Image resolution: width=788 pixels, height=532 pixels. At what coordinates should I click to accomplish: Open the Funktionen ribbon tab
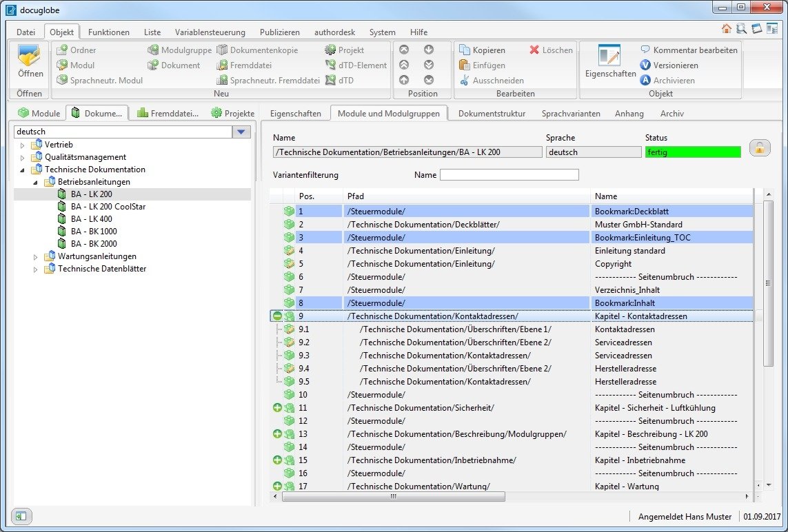pos(108,32)
